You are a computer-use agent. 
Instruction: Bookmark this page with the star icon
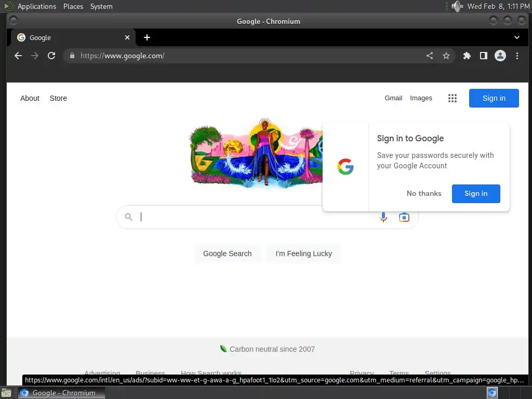(x=446, y=56)
